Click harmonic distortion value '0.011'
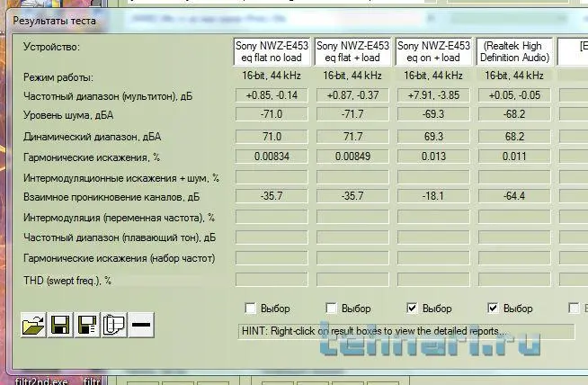 tap(514, 157)
